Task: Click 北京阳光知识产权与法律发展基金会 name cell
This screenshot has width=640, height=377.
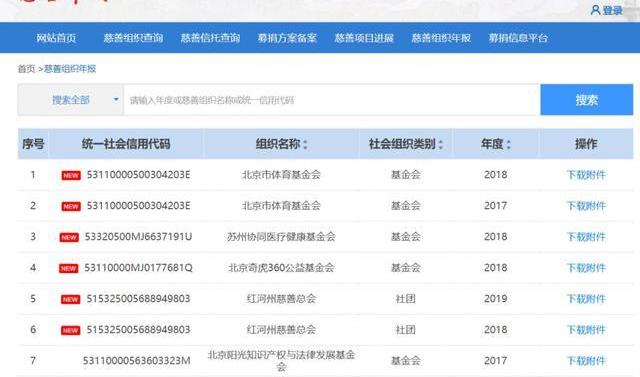Action: (281, 361)
